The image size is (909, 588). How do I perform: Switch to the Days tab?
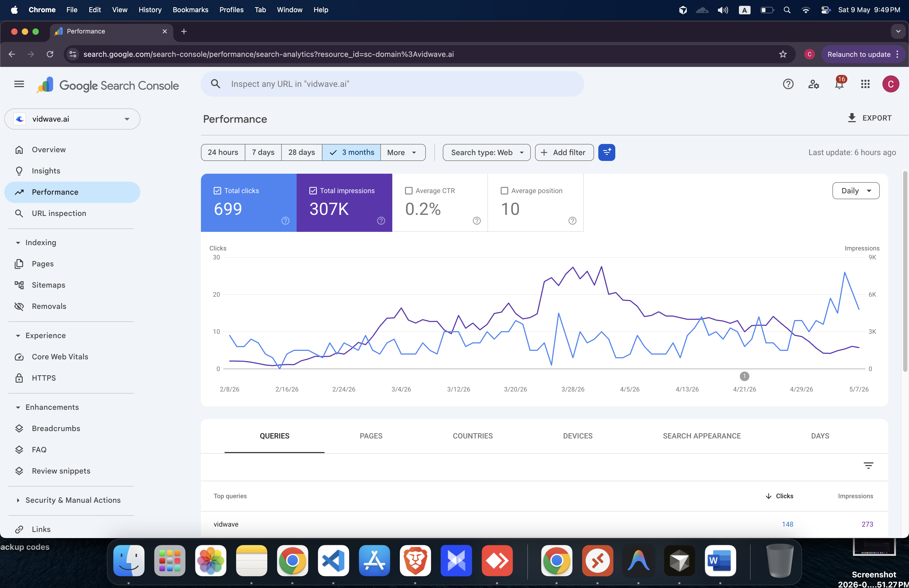(820, 436)
